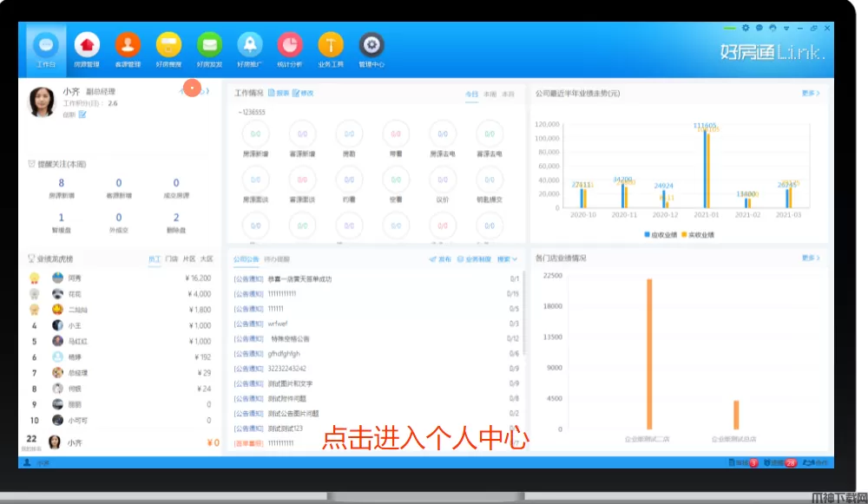Open the 业务工具 hammer icon
The width and height of the screenshot is (868, 504).
(x=331, y=47)
